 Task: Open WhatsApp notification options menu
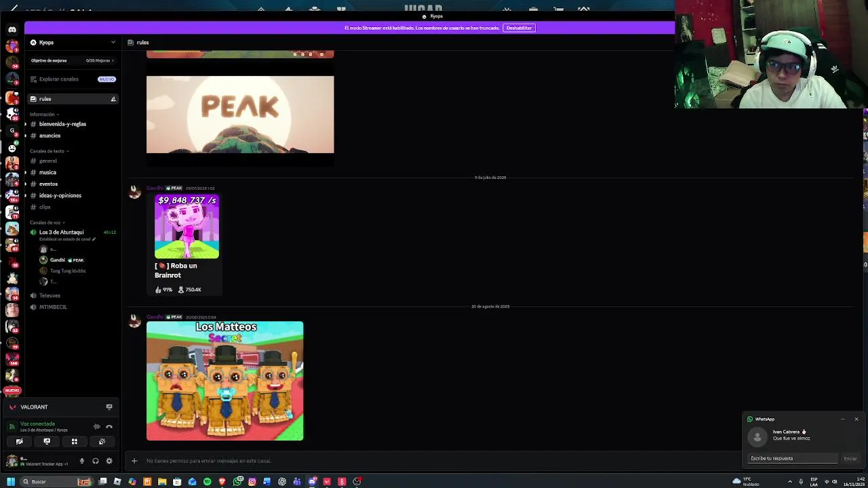843,419
